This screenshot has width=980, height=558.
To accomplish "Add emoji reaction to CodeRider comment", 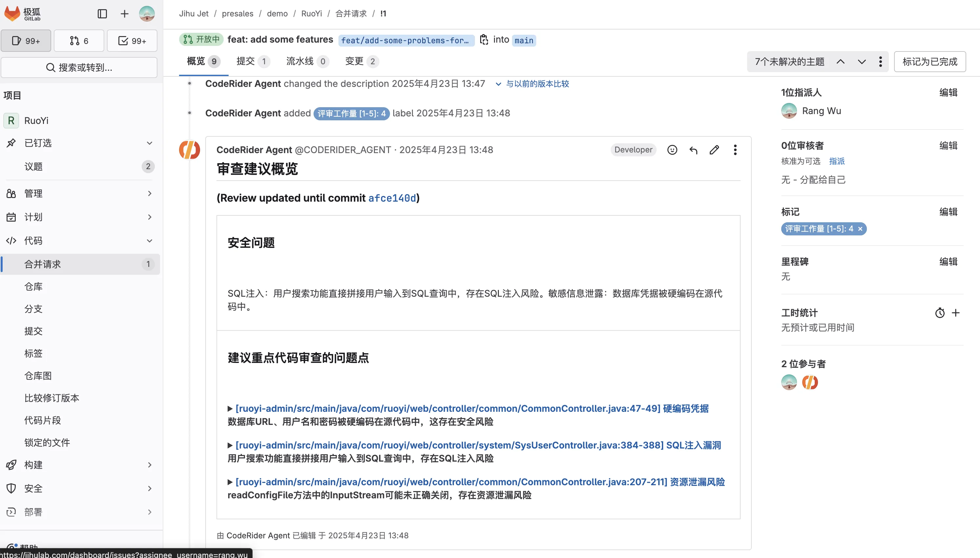I will 672,150.
